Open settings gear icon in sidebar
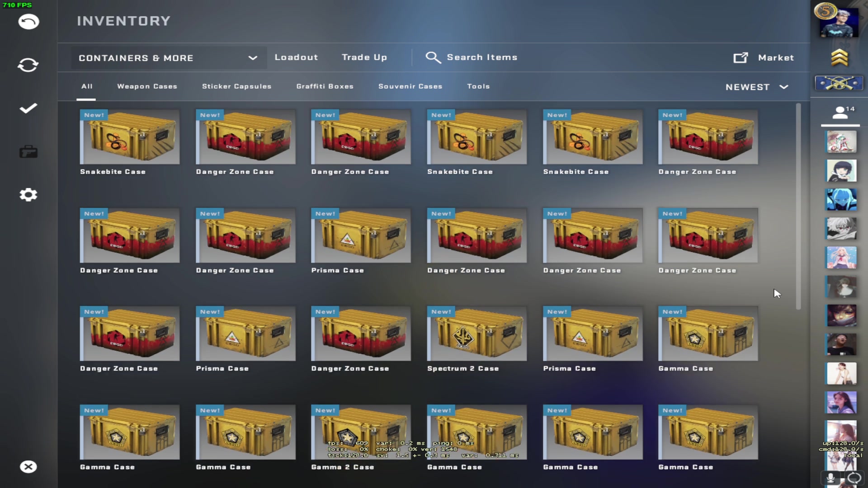 (28, 195)
